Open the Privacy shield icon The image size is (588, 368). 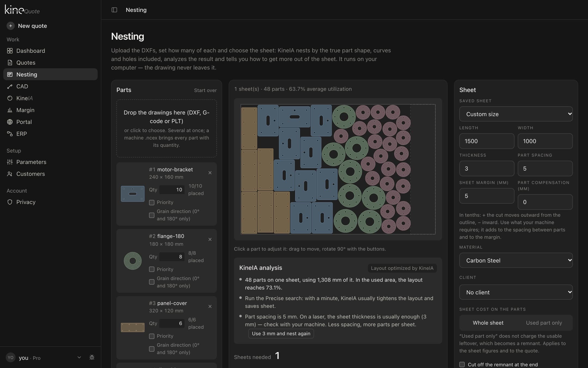tap(10, 202)
